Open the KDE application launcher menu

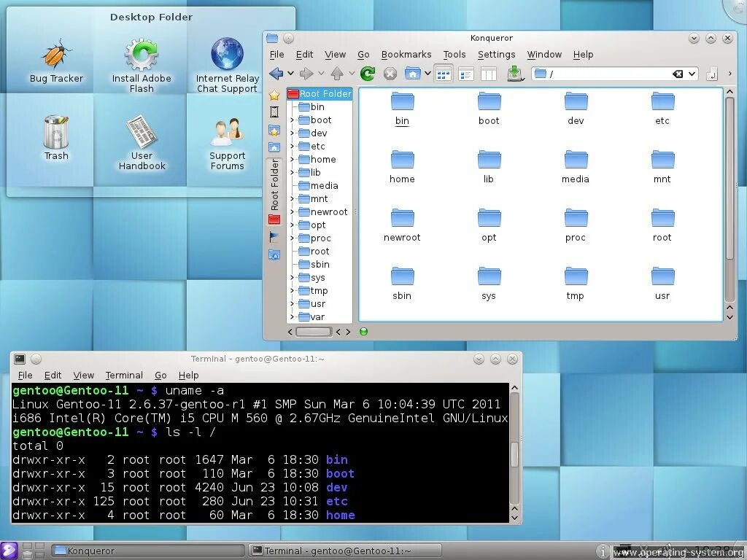(9, 551)
